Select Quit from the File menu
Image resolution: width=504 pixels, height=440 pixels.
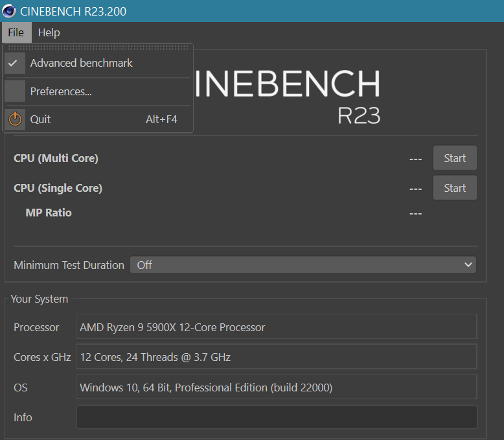98,119
